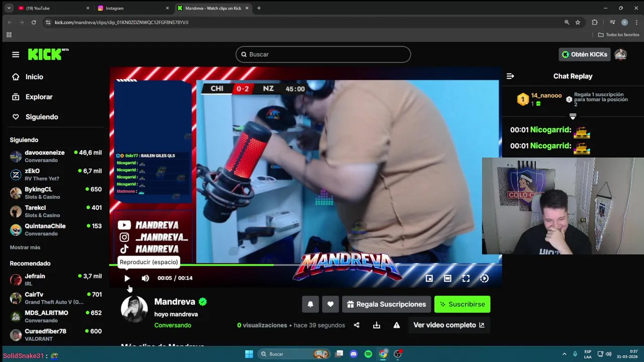Open Chrome apps grid shortcut
644x362 pixels.
[9, 35]
